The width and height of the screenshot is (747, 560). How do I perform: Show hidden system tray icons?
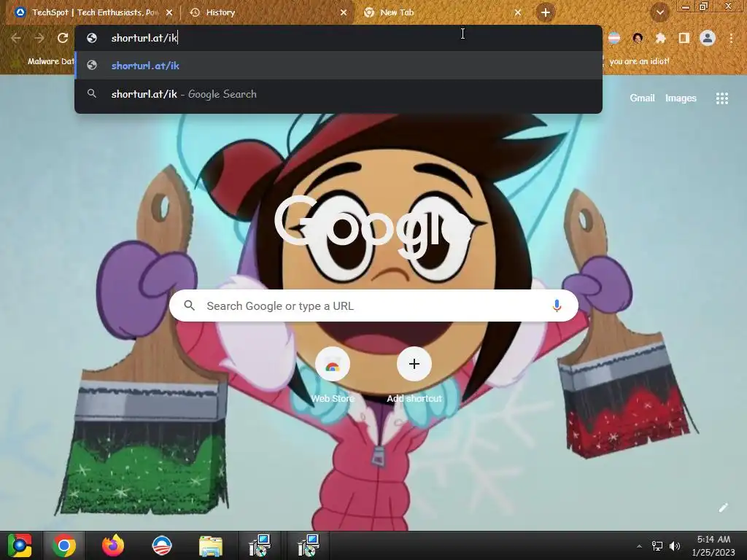(639, 546)
